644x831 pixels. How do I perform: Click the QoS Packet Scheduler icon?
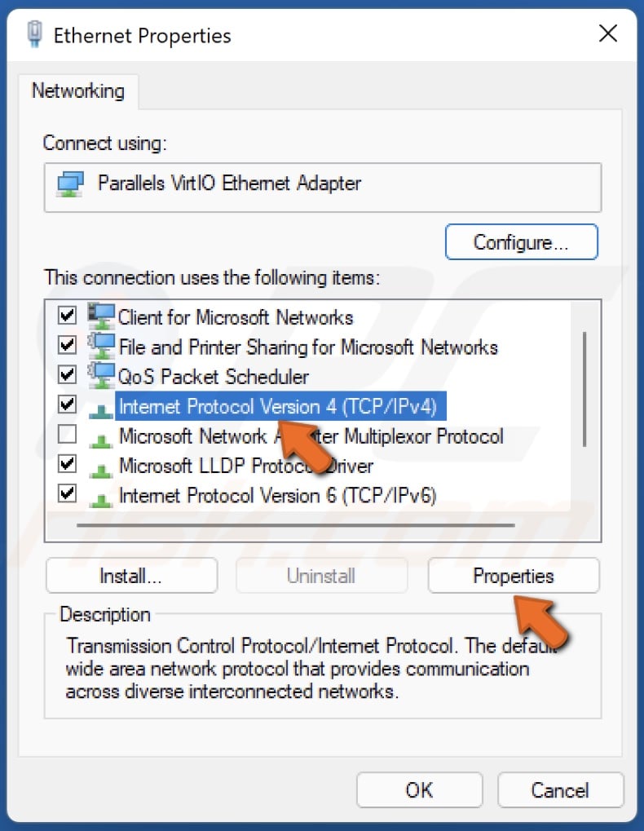[103, 375]
